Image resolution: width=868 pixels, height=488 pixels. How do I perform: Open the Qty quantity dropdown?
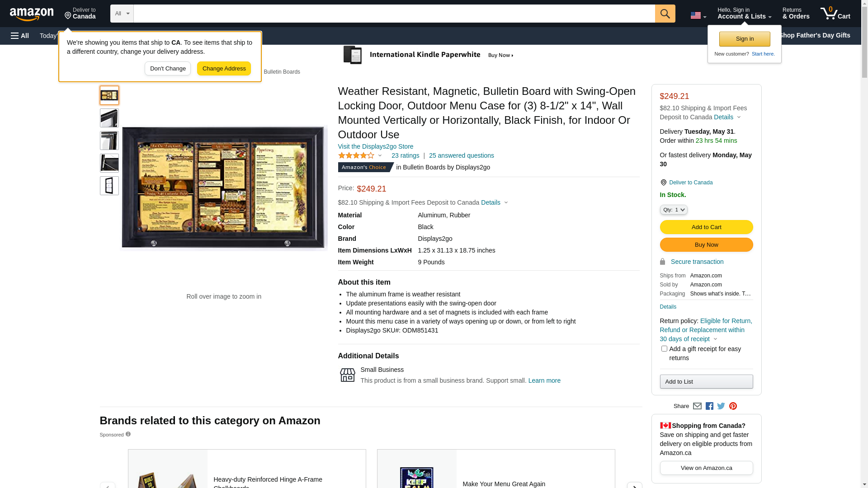(674, 210)
